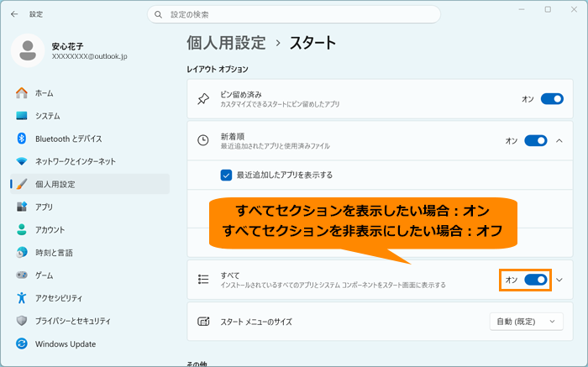Turn off the ピン留め済み toggle
Image resolution: width=588 pixels, height=367 pixels.
coord(552,99)
